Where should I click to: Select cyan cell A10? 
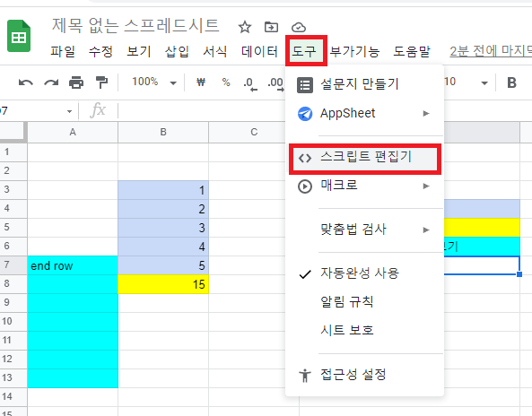(73, 322)
